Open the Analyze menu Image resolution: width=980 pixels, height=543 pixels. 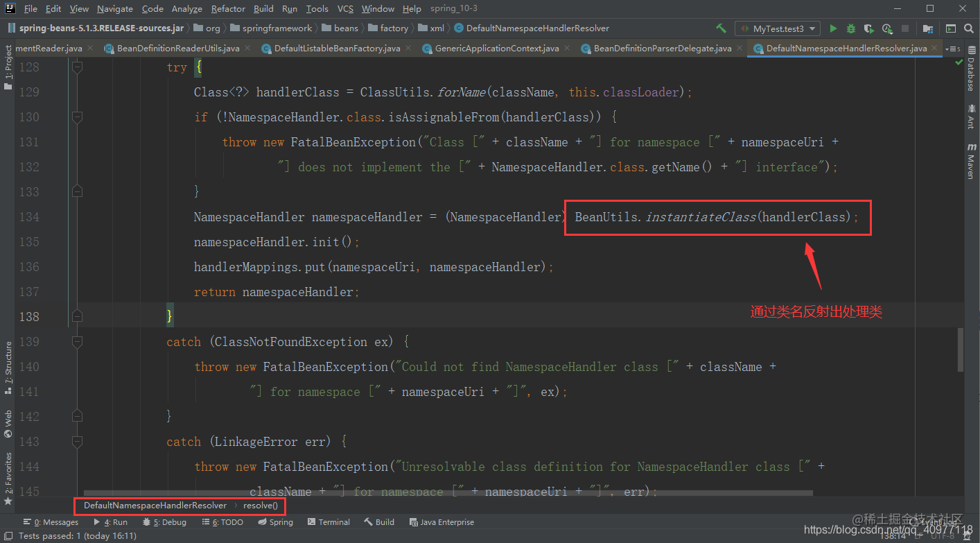tap(187, 8)
